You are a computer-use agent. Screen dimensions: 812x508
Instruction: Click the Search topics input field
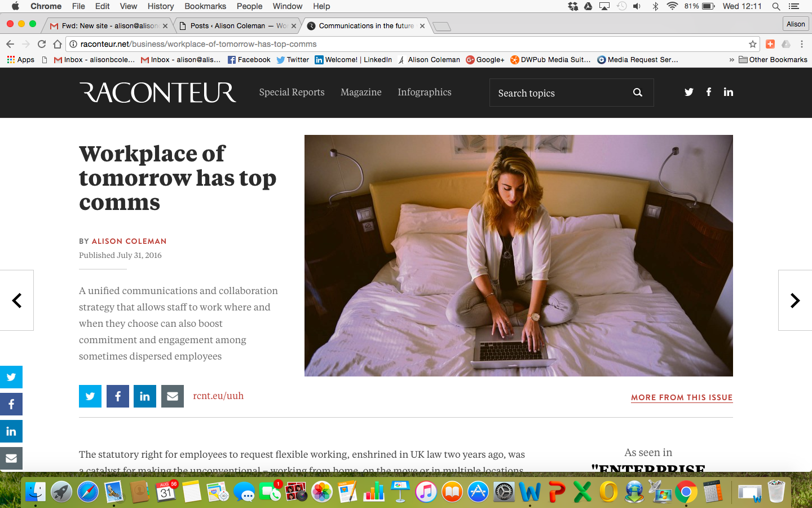pyautogui.click(x=558, y=93)
